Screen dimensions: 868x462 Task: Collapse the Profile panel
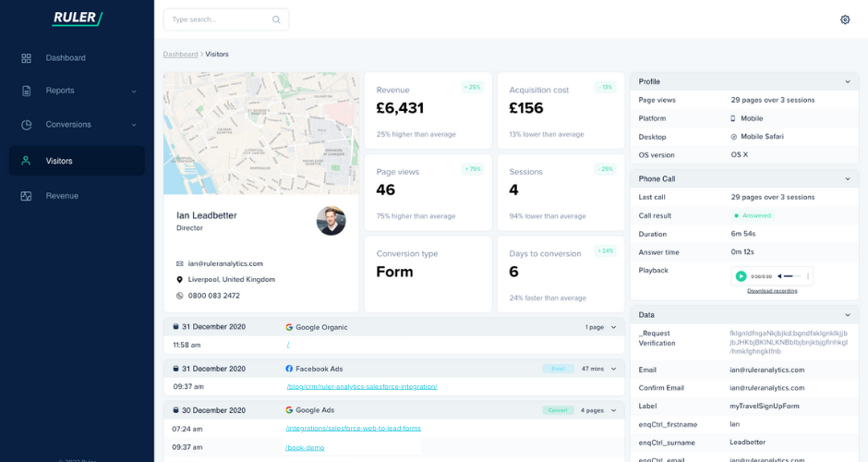[x=848, y=81]
